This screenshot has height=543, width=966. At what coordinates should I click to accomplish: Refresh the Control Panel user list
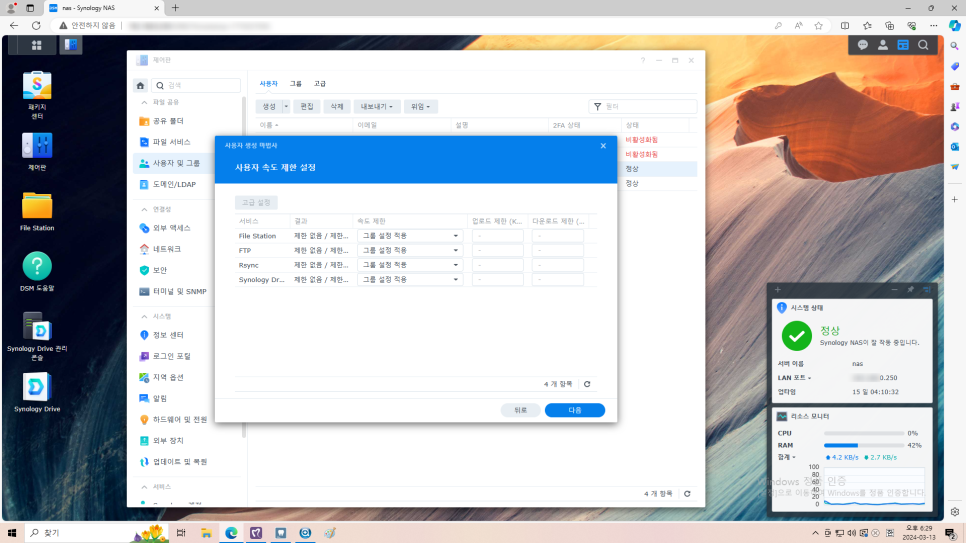pyautogui.click(x=688, y=494)
